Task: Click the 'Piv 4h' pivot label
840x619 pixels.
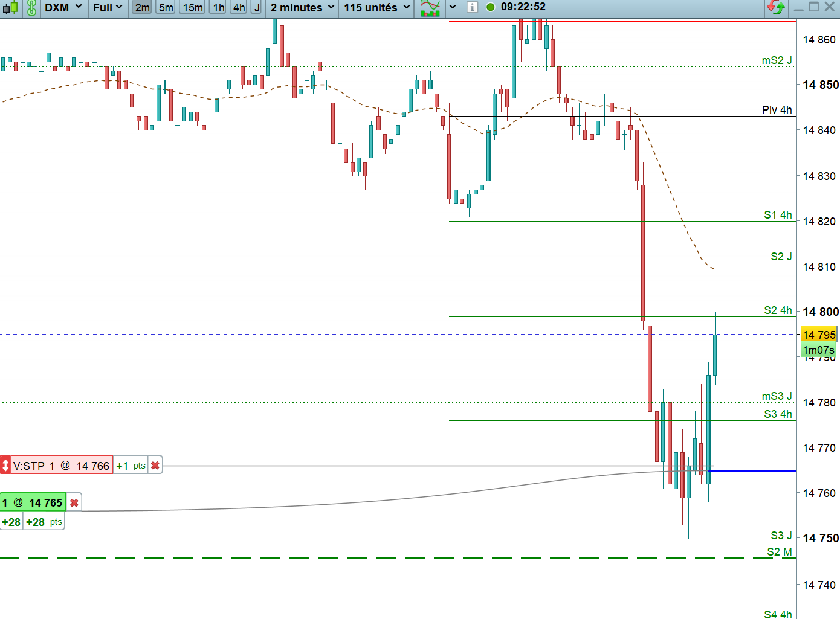Action: tap(777, 110)
